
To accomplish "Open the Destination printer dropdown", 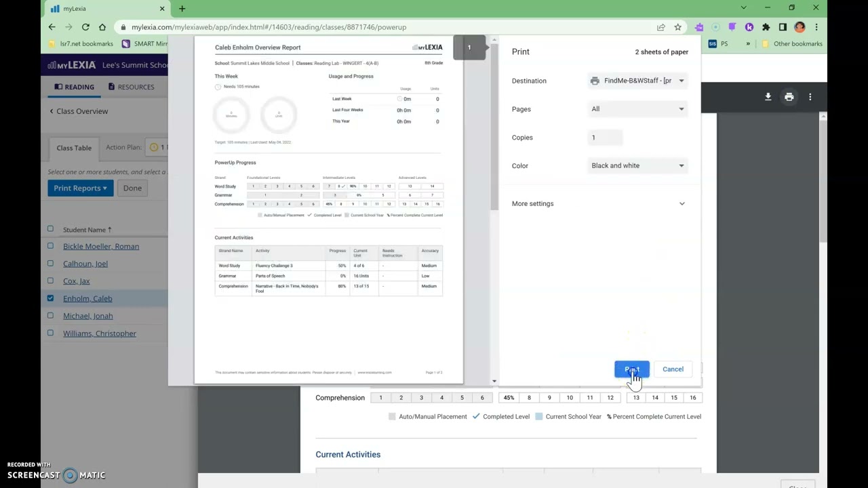I will click(637, 81).
